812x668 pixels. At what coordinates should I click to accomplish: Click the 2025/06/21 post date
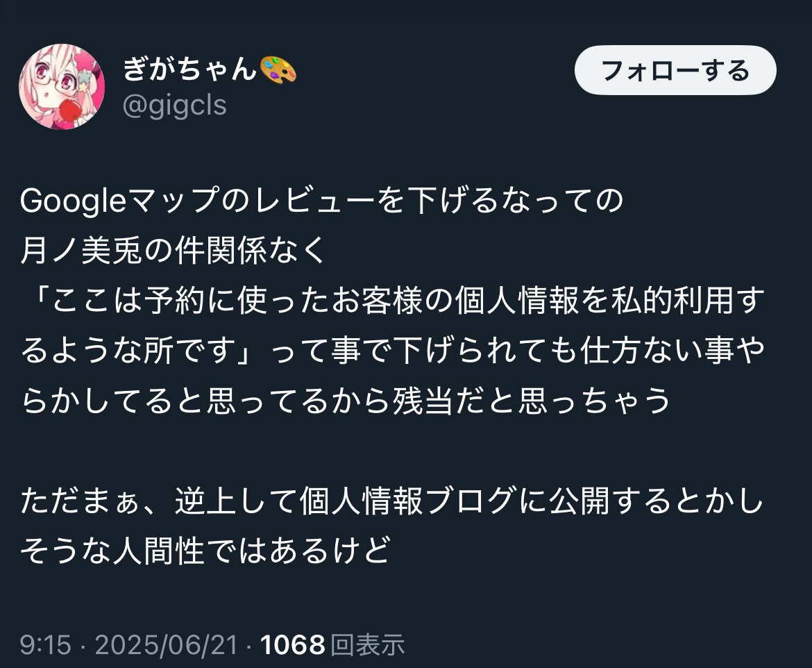point(167,645)
